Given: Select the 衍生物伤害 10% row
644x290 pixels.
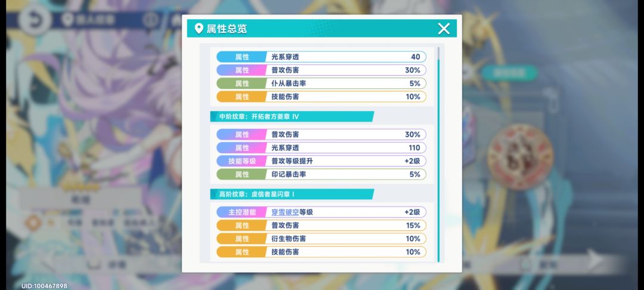Looking at the screenshot, I should (x=321, y=239).
